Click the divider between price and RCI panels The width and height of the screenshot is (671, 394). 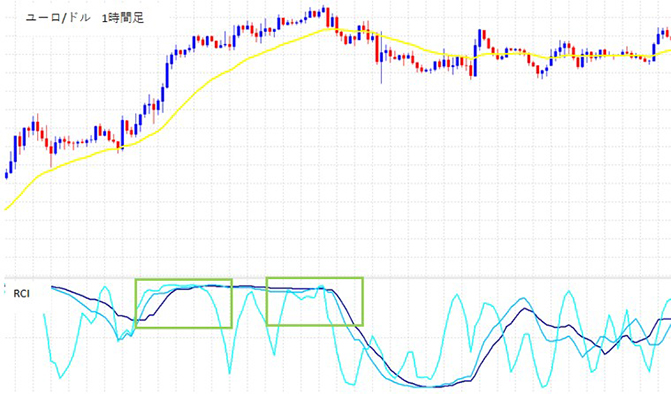click(x=336, y=278)
